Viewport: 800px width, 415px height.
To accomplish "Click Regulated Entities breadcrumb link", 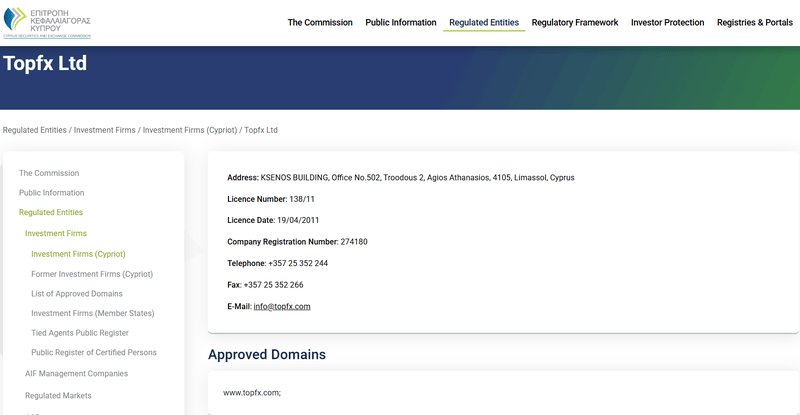I will pos(35,130).
